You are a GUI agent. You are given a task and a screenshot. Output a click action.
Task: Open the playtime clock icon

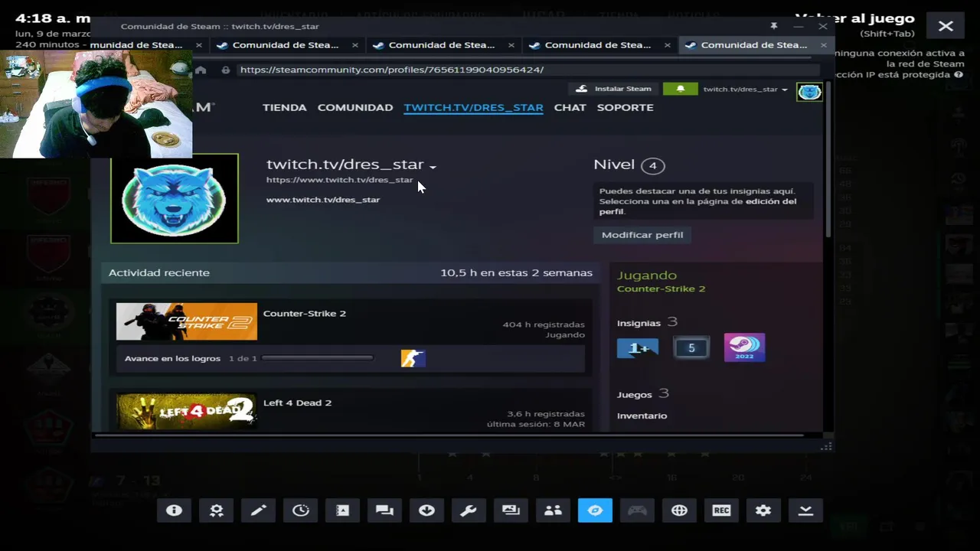[x=300, y=510]
